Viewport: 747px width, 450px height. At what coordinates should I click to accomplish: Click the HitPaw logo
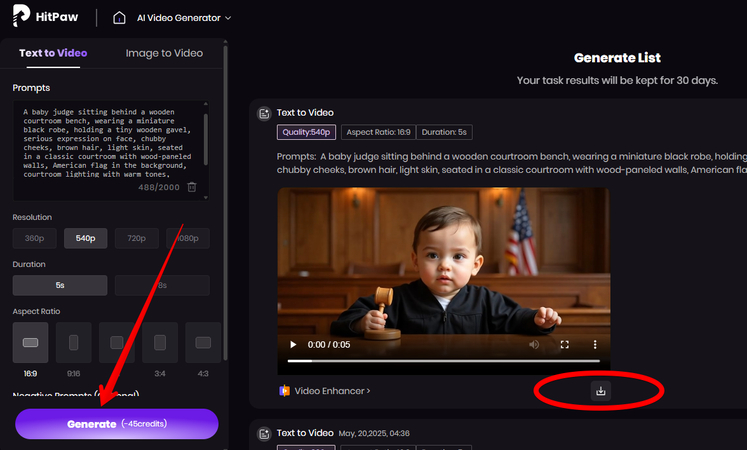point(45,16)
